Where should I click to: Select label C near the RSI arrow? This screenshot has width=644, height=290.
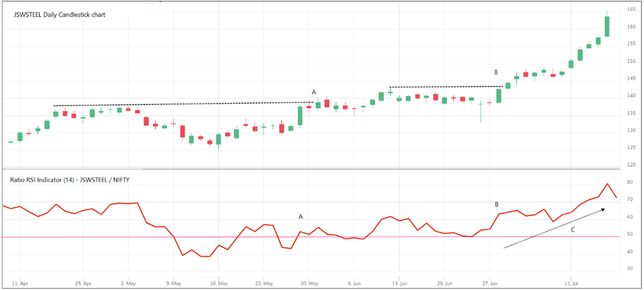[x=573, y=229]
